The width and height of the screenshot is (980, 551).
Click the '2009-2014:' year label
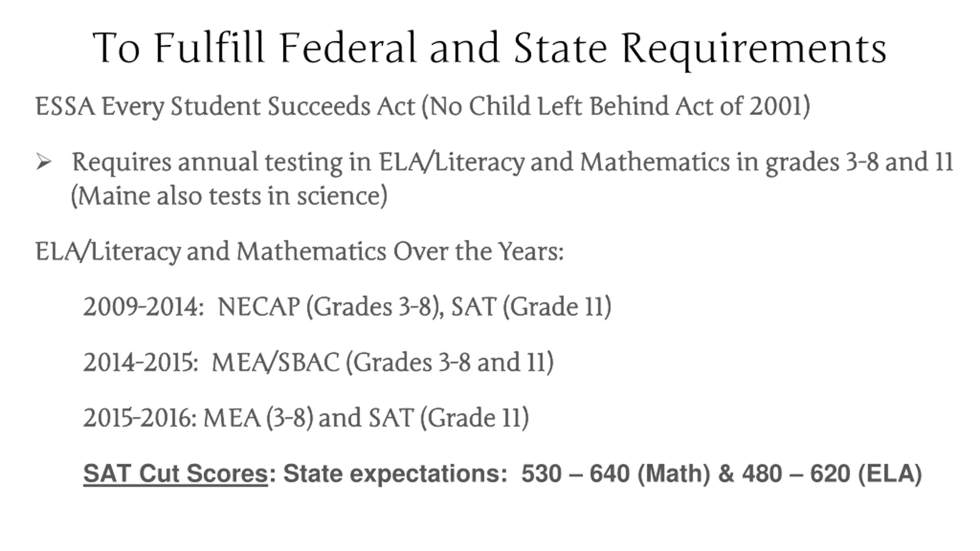tap(144, 307)
